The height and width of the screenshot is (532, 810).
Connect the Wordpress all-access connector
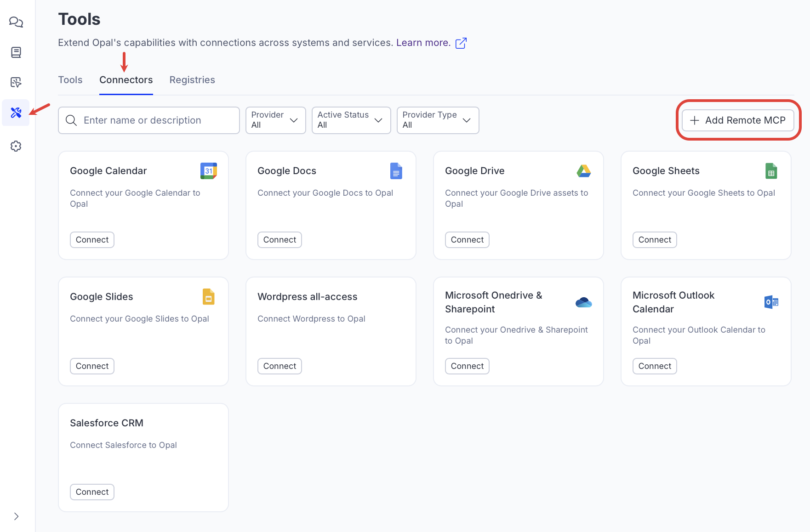coord(279,366)
